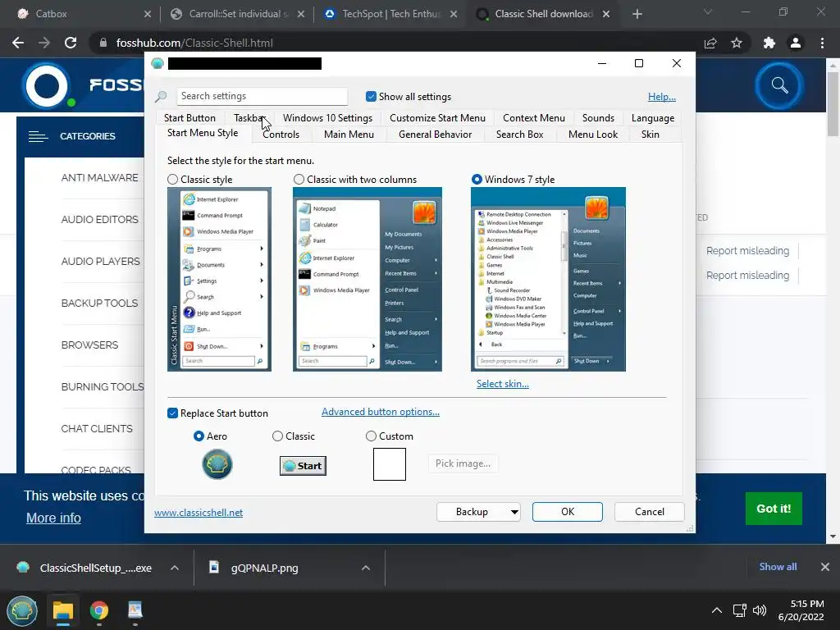The image size is (840, 630).
Task: Open the www.classicshell.net link
Action: point(199,513)
